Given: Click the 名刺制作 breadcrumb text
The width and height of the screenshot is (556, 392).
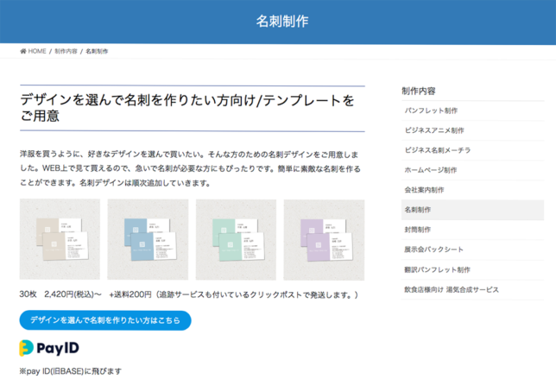Looking at the screenshot, I should pos(97,52).
